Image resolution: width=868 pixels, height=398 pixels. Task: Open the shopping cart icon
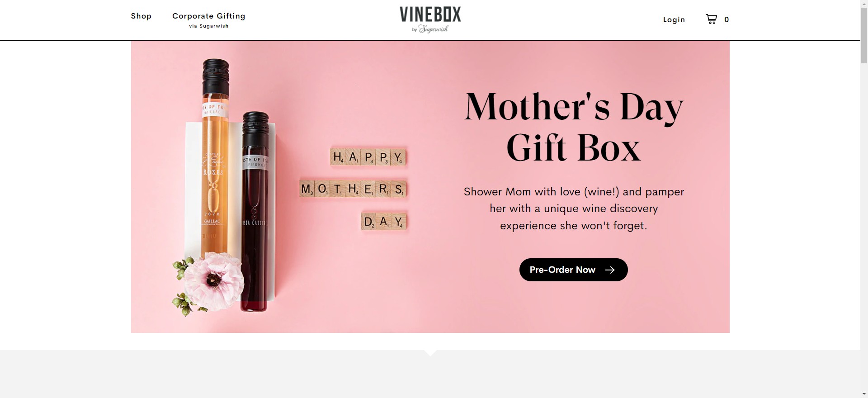tap(711, 19)
